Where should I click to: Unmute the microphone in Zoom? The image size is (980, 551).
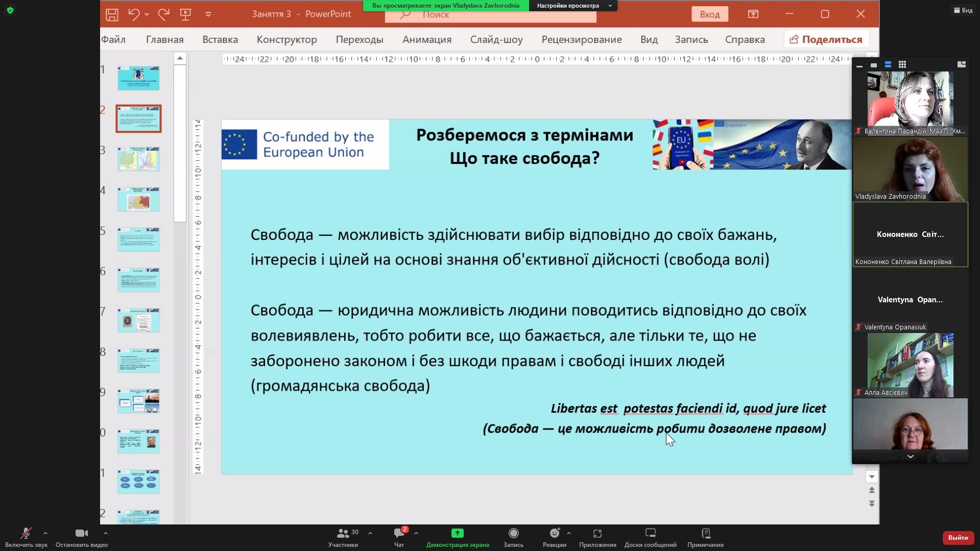[26, 534]
